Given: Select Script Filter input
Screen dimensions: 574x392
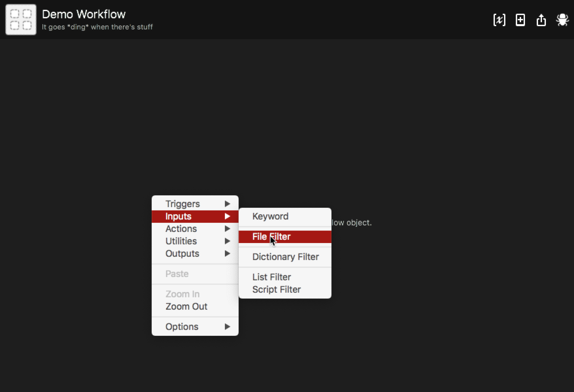Looking at the screenshot, I should 277,289.
